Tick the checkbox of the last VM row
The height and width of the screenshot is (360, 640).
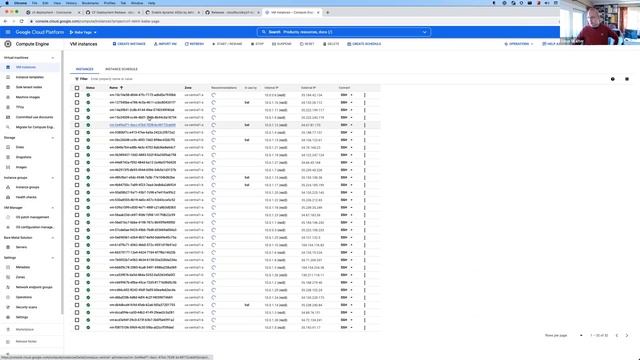point(77,327)
